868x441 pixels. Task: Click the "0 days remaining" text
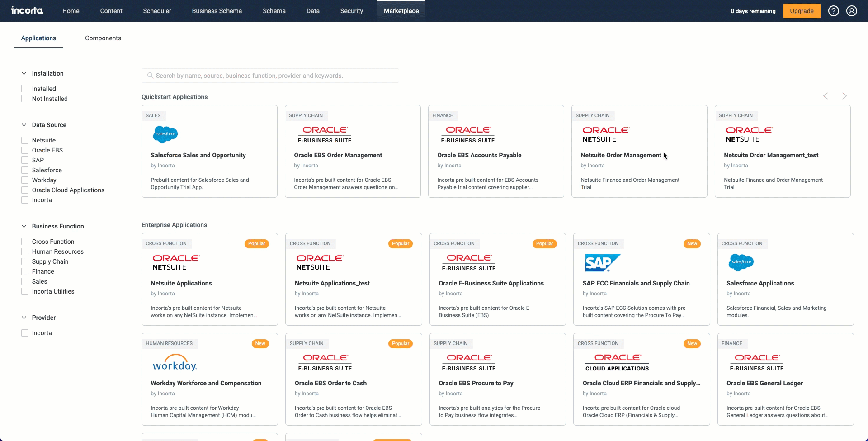pyautogui.click(x=753, y=11)
